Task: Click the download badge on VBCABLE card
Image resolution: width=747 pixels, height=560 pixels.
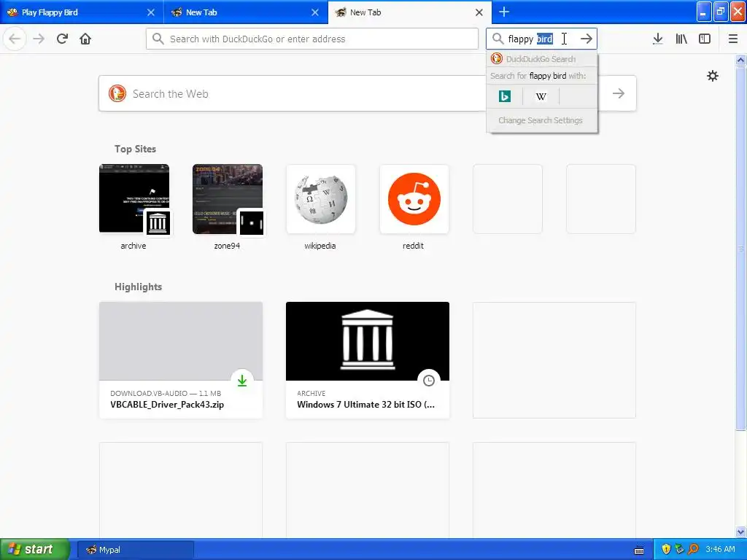Action: tap(242, 380)
